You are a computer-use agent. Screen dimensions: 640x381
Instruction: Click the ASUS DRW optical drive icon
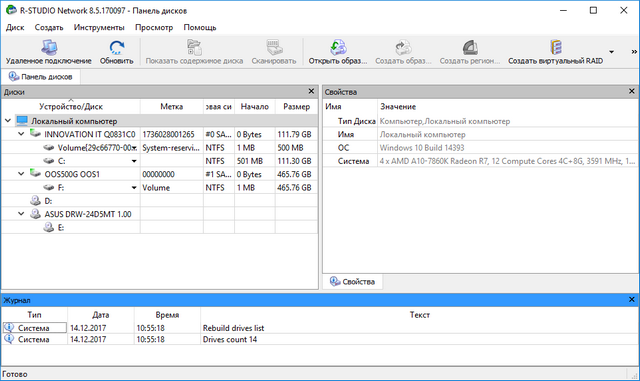[x=36, y=214]
